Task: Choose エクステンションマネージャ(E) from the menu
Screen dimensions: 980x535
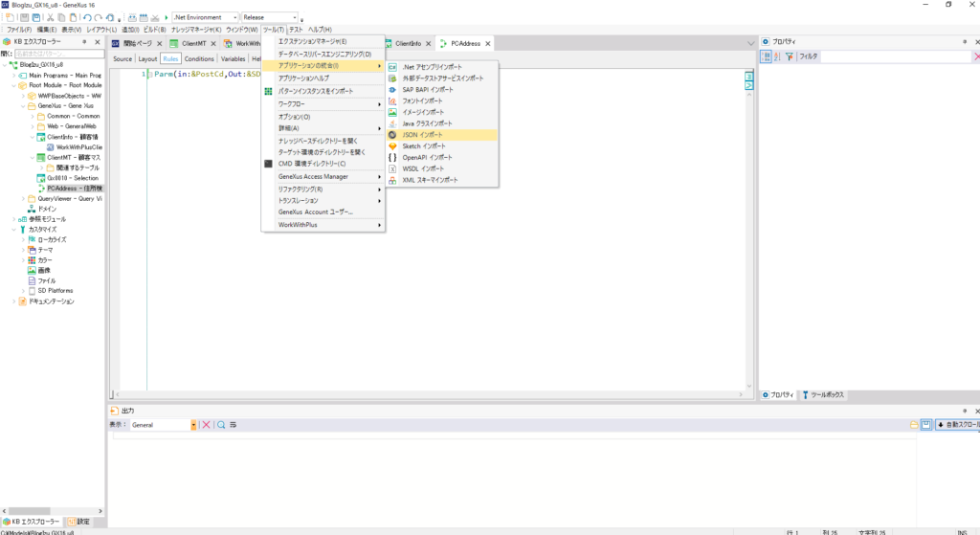Action: [x=323, y=41]
